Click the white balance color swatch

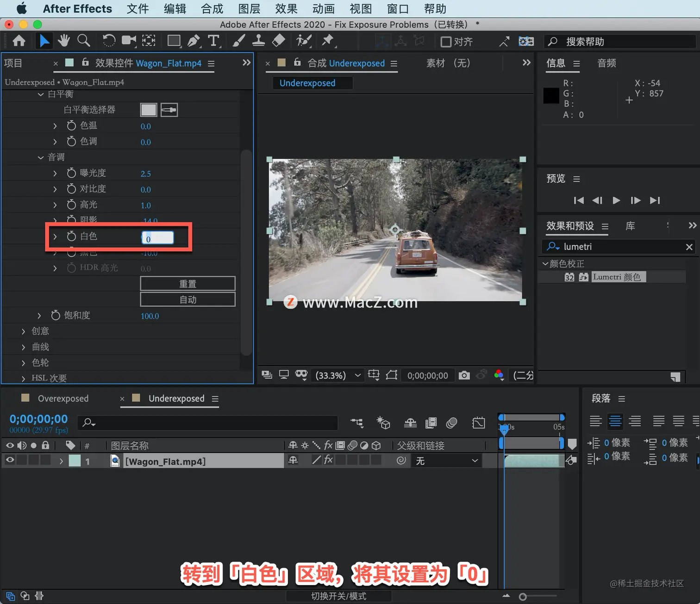(x=149, y=110)
